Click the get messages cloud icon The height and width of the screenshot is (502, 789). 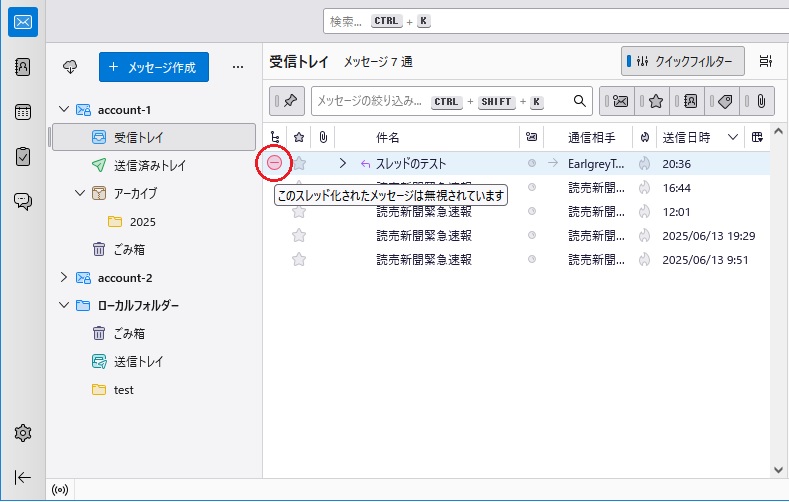(x=70, y=67)
